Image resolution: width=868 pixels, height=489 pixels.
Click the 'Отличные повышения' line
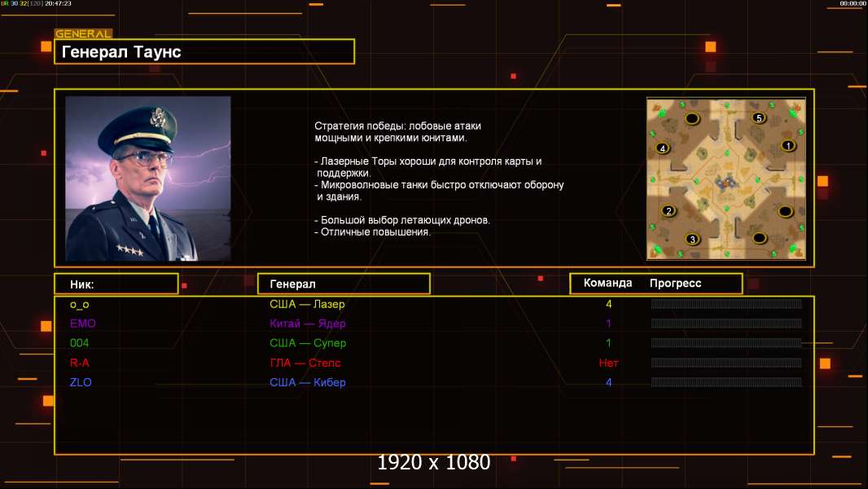tap(372, 232)
